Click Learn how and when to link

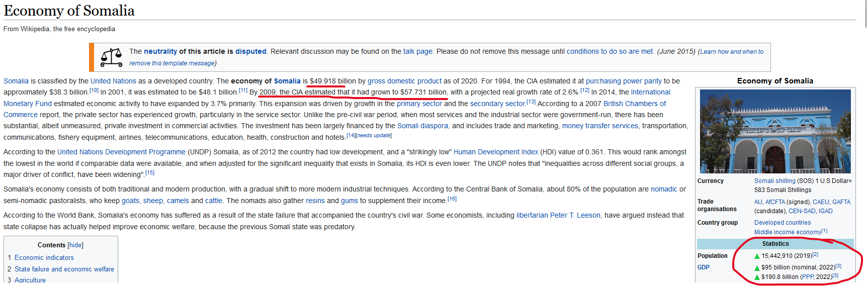click(x=732, y=52)
